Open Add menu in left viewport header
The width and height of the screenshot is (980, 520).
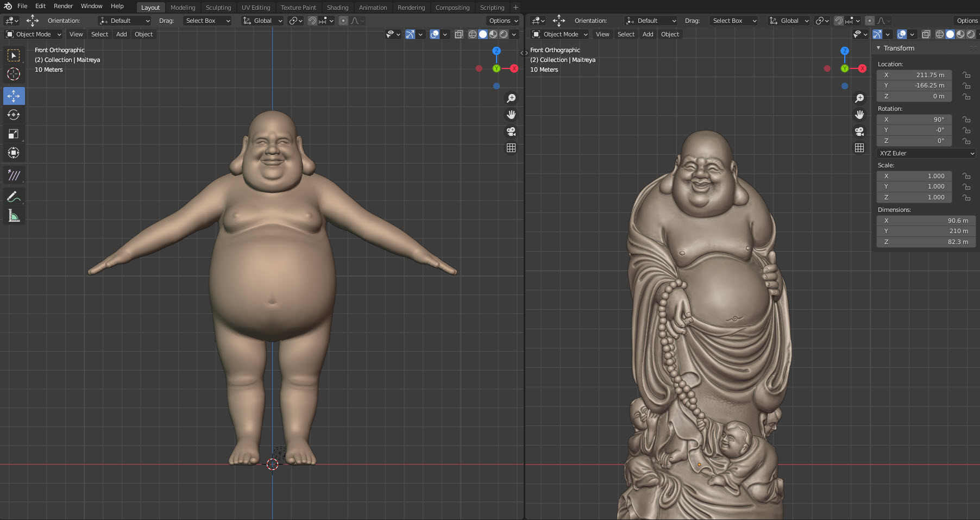tap(122, 34)
